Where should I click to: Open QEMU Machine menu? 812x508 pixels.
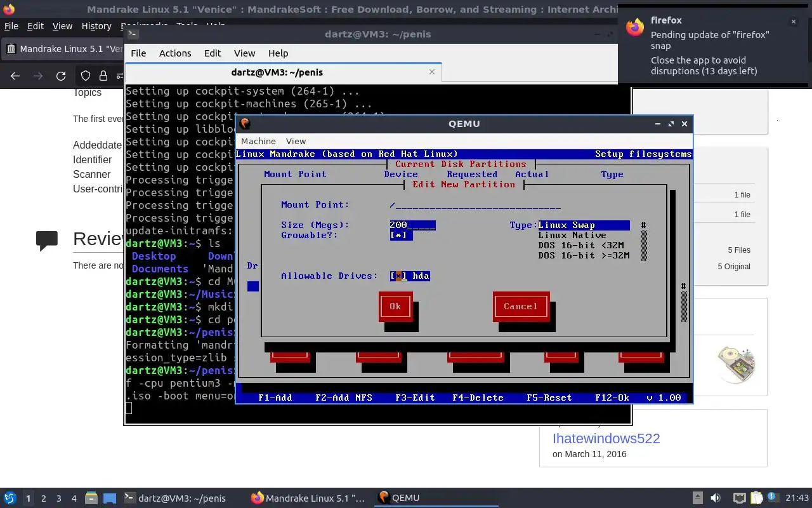[258, 141]
